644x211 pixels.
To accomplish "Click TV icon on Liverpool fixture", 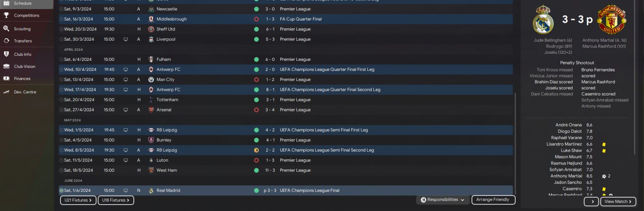I will pos(126,39).
